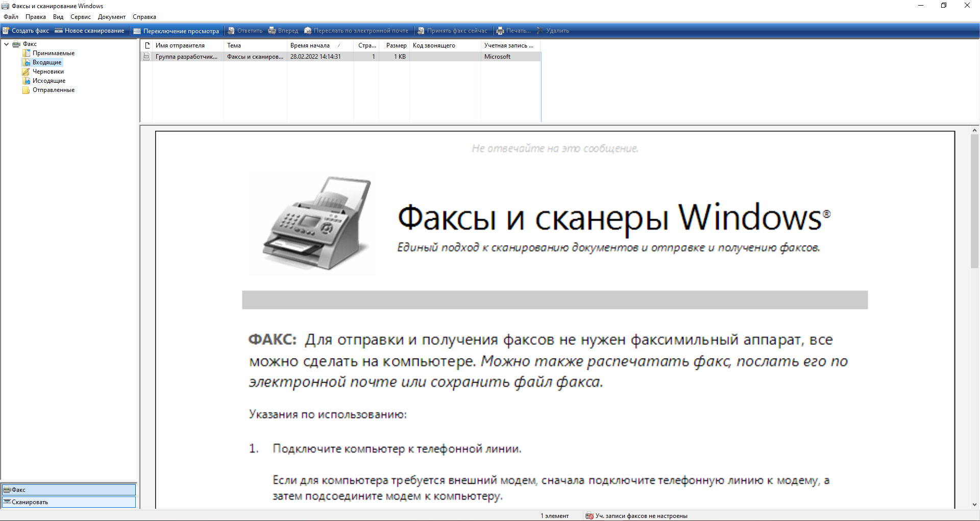Switch to the Сканировать view

tap(69, 502)
